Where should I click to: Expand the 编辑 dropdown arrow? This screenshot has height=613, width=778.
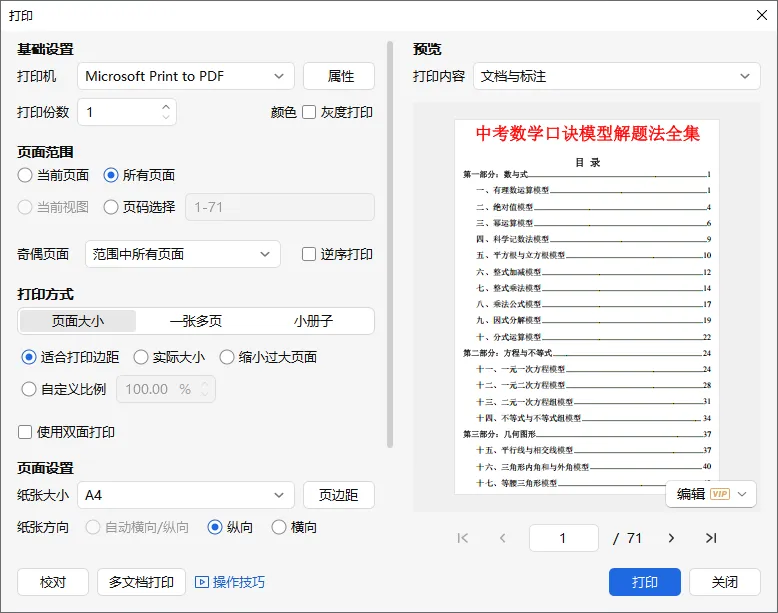(x=742, y=494)
